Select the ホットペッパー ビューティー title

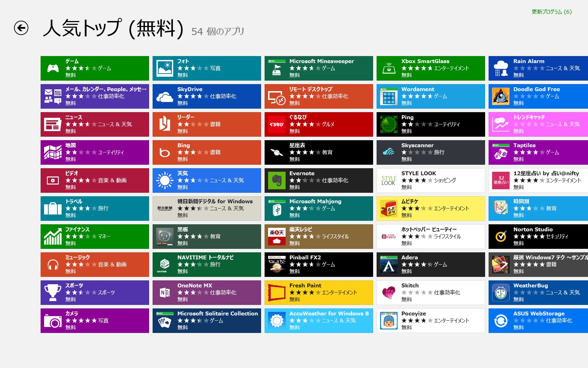click(x=429, y=230)
